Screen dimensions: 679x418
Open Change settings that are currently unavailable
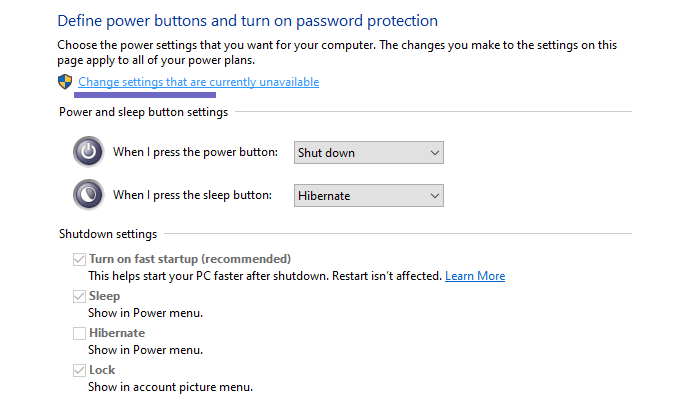(198, 82)
